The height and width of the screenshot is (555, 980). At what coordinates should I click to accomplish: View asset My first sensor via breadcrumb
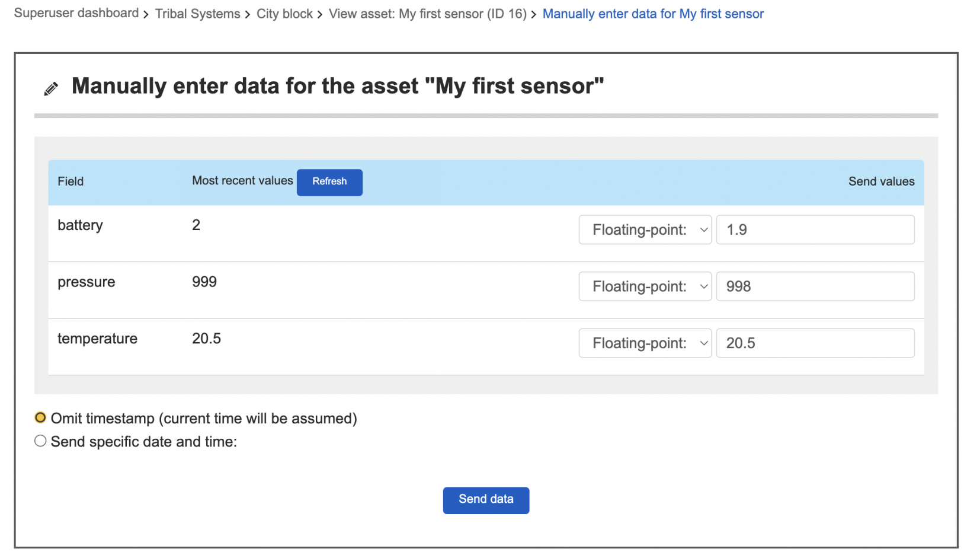point(428,13)
